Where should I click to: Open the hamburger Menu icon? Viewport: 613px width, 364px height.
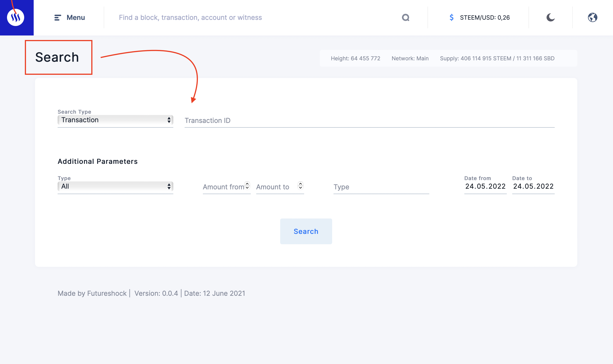coord(57,17)
